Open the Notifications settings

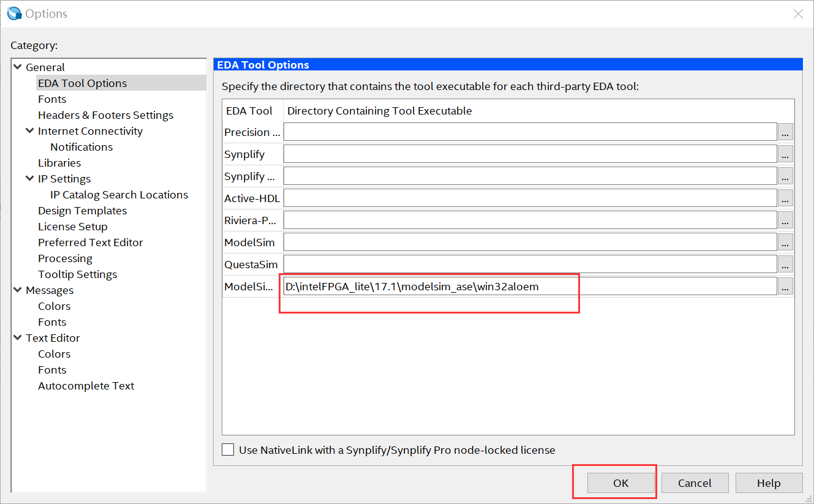point(81,147)
